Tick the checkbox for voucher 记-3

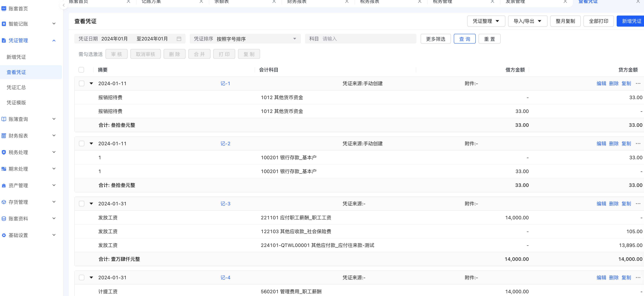(81, 204)
